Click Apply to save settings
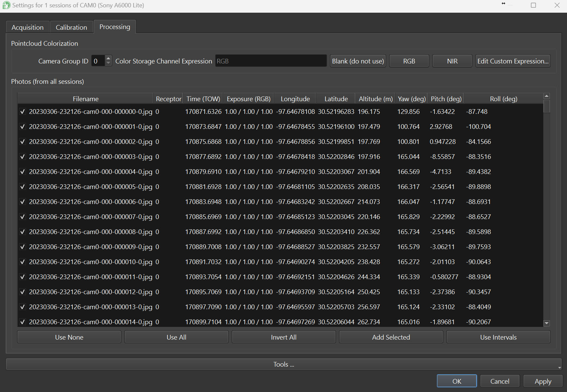 [543, 381]
